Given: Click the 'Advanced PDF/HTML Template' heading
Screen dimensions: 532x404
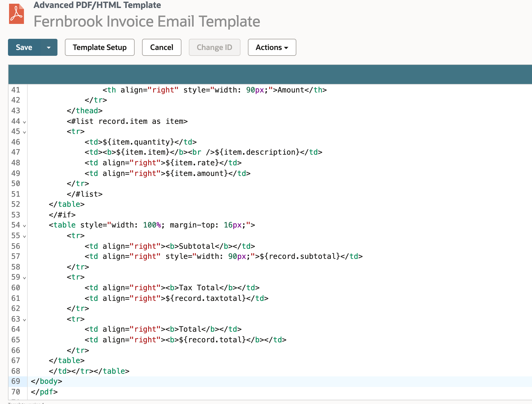Looking at the screenshot, I should tap(97, 5).
